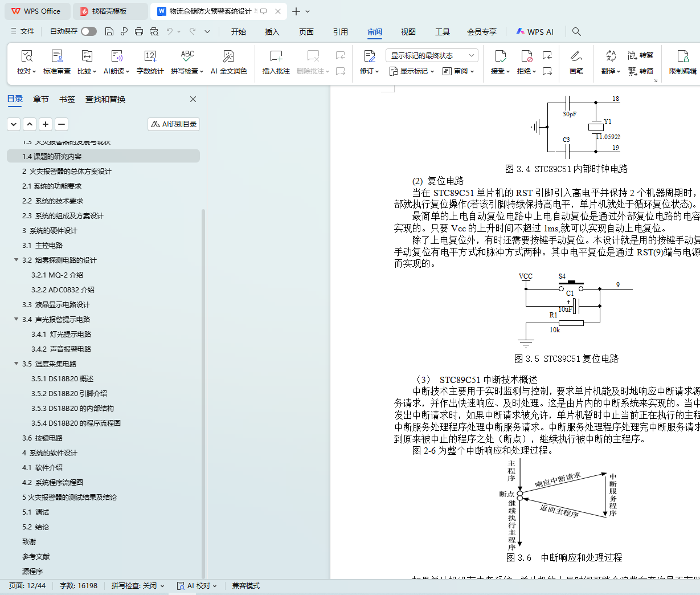Switch to the 插入 ribbon tab

[272, 32]
